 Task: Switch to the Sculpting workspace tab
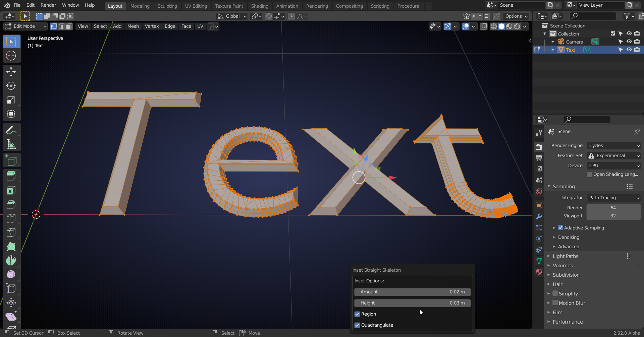point(167,6)
